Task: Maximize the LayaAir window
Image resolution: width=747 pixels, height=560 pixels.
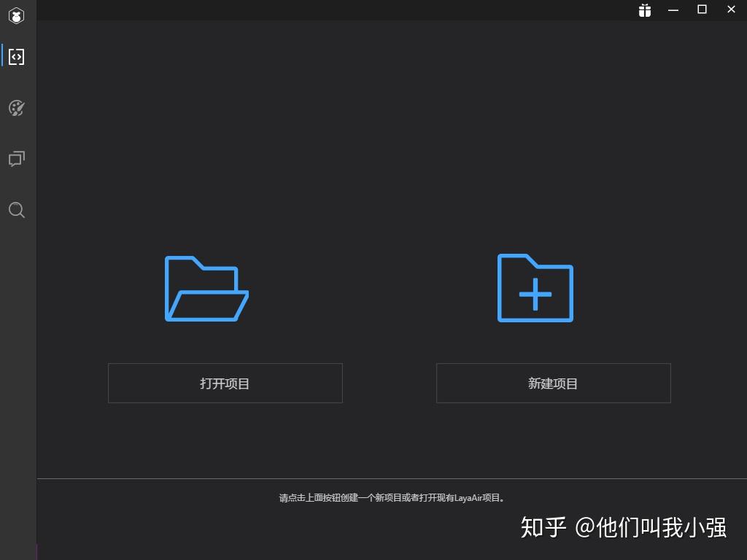Action: [x=702, y=9]
